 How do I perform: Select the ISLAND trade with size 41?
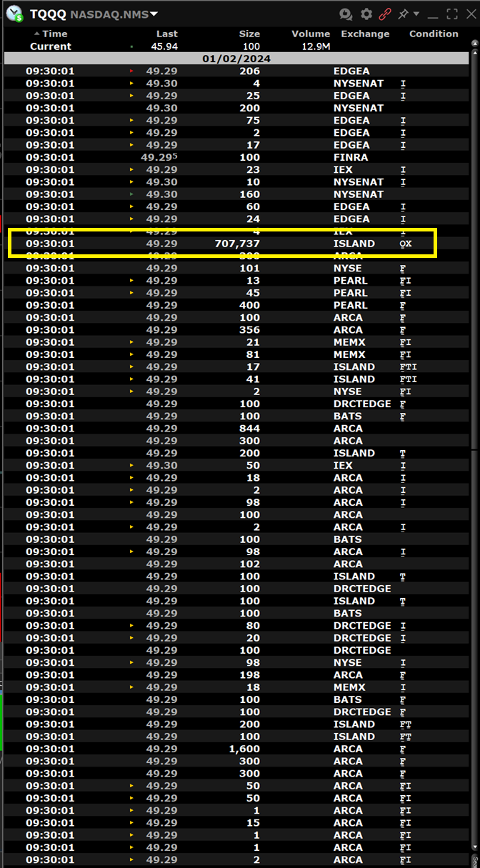[236, 379]
